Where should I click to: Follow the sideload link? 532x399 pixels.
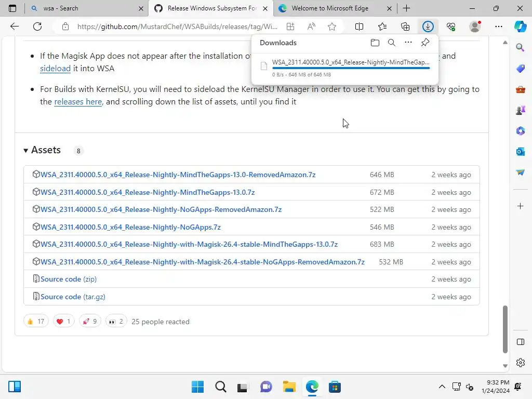click(55, 68)
